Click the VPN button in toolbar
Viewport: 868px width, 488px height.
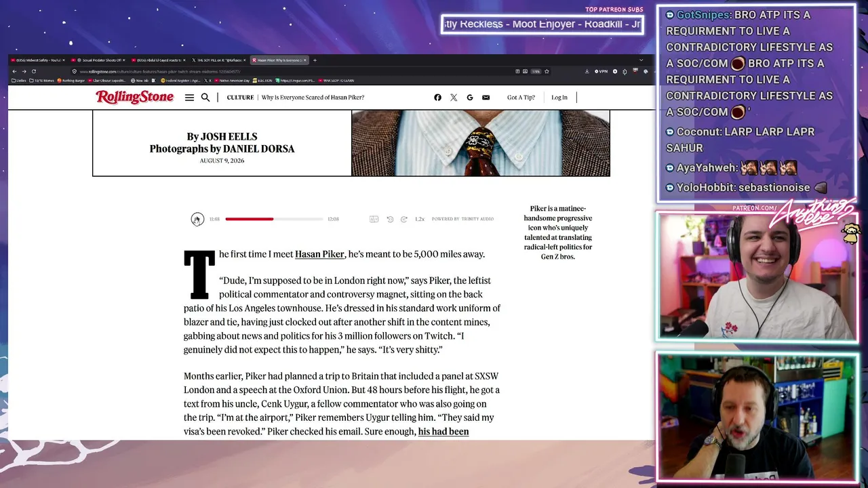point(601,71)
